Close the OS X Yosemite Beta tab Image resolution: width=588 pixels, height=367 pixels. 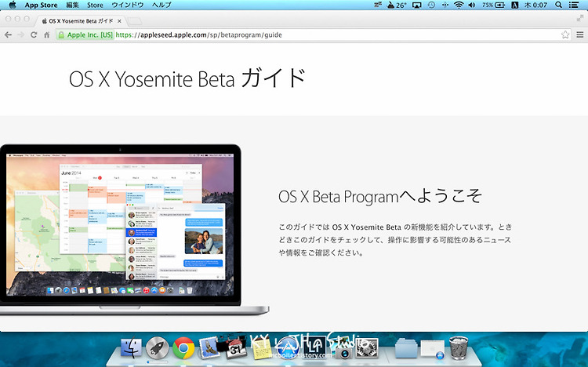click(x=119, y=21)
